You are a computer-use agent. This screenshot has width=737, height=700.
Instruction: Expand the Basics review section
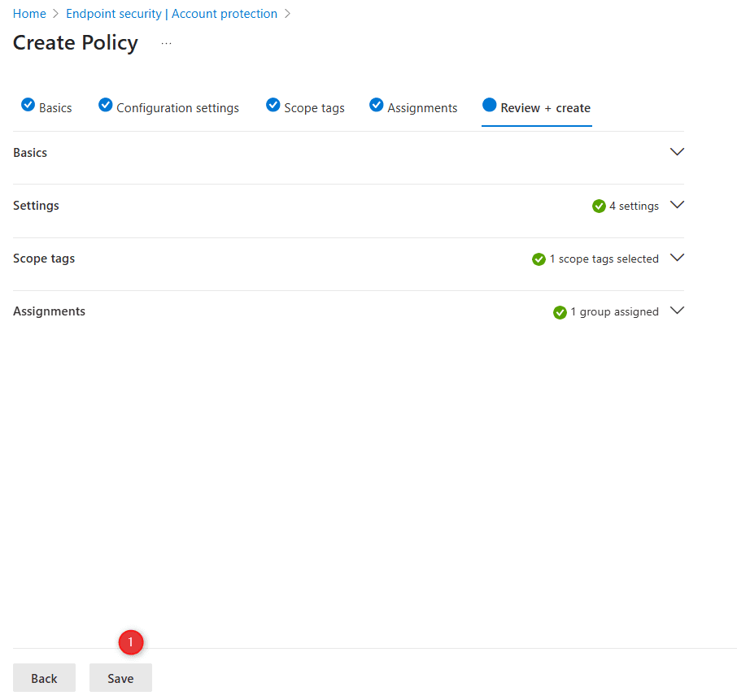[677, 151]
